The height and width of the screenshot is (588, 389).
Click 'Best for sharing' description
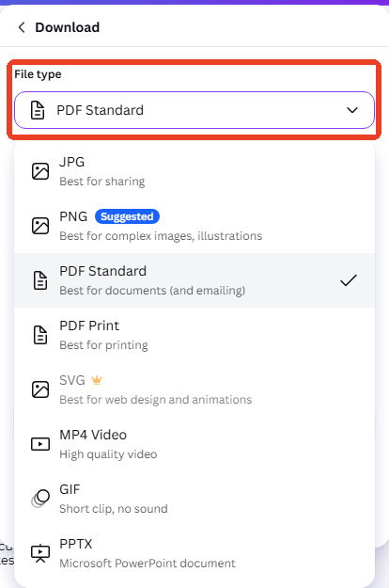[x=102, y=182]
